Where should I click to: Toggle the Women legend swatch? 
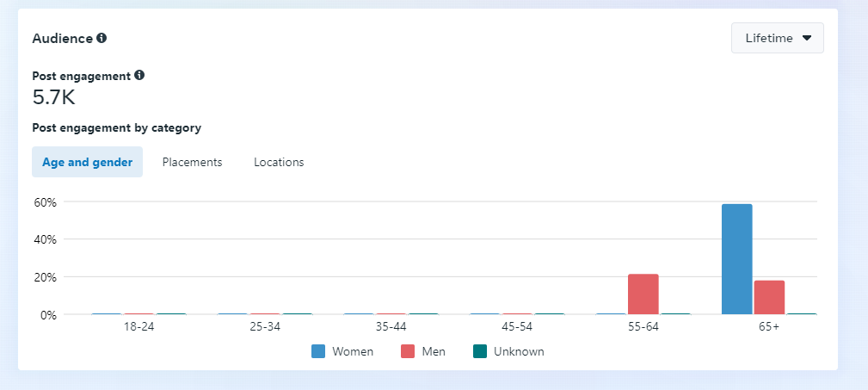318,351
